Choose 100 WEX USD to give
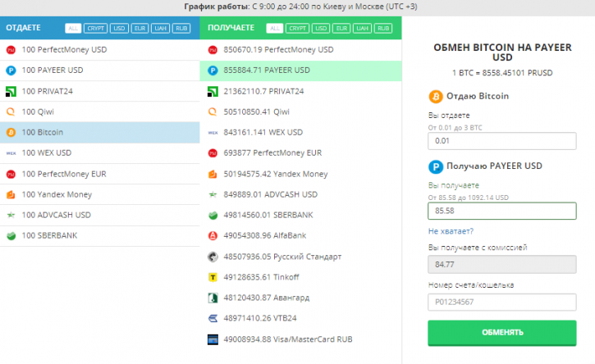The image size is (595, 364). 100,153
